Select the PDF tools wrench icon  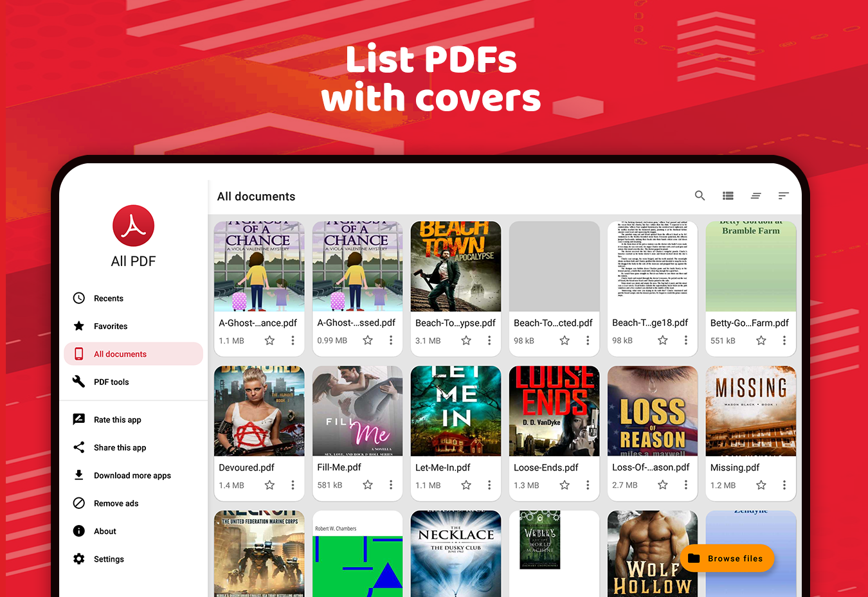pos(78,382)
